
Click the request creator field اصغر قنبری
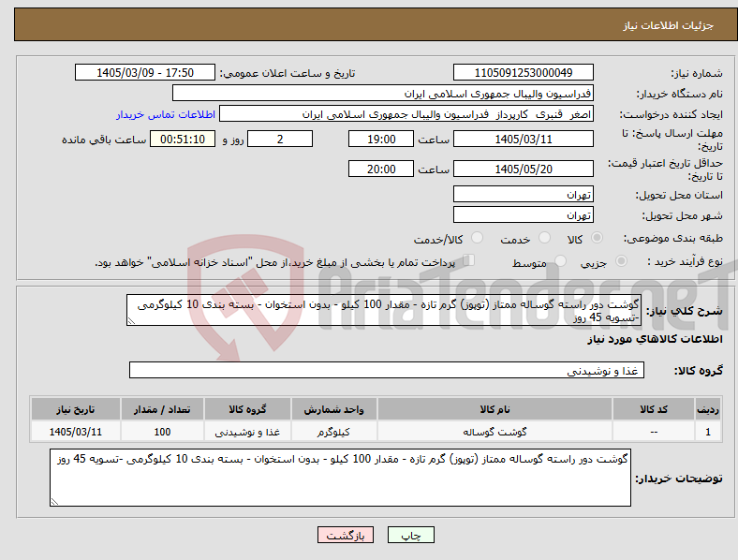tap(406, 114)
